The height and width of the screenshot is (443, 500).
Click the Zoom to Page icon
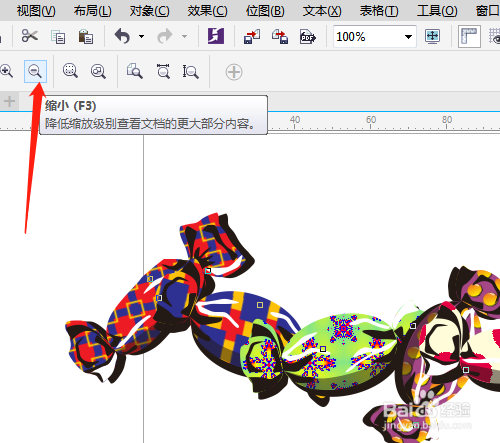(135, 71)
